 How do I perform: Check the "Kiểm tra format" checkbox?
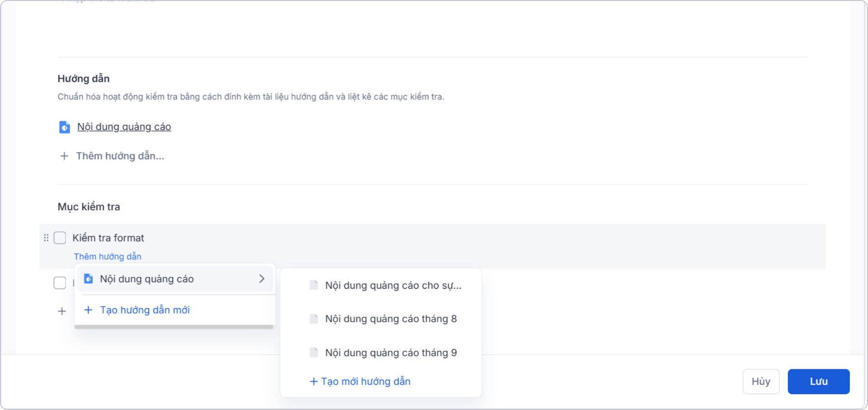(x=59, y=238)
